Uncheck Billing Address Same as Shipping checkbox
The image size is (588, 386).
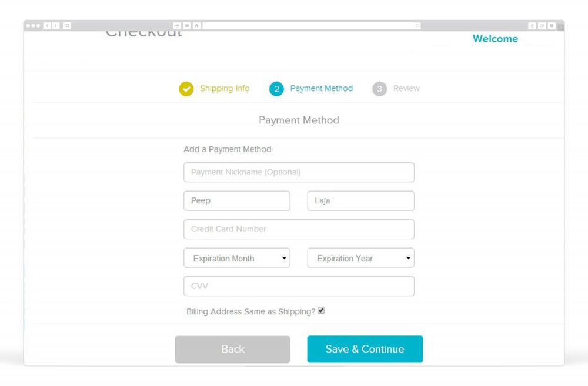pyautogui.click(x=321, y=310)
